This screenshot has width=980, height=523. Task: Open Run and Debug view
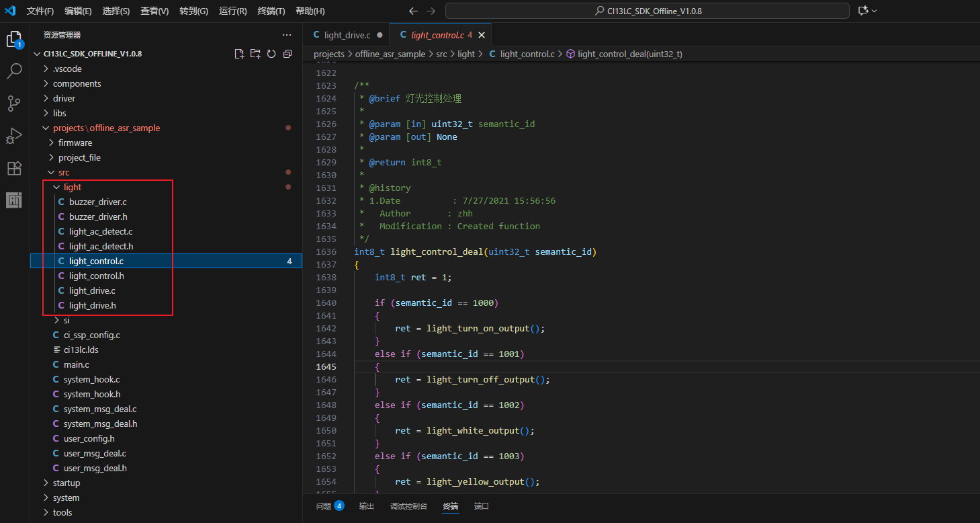pyautogui.click(x=15, y=135)
